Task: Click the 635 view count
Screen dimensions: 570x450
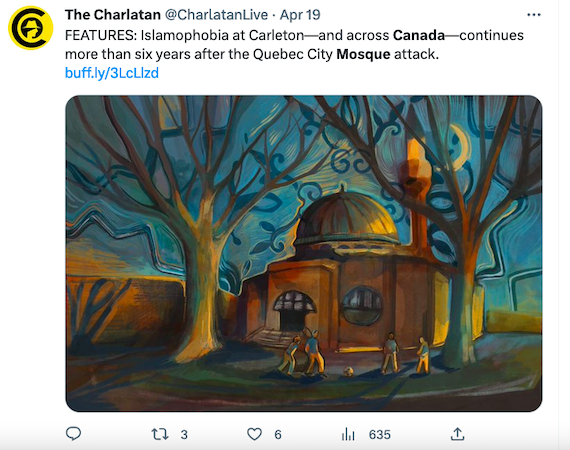Action: (x=380, y=434)
